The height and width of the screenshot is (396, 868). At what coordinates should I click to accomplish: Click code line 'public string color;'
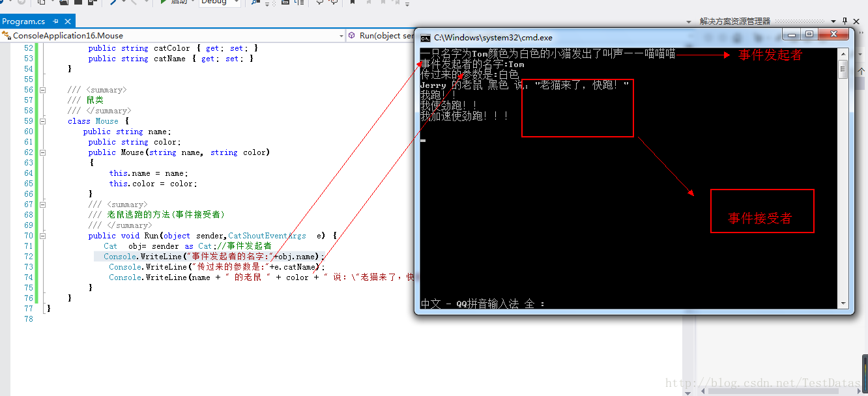coord(134,142)
